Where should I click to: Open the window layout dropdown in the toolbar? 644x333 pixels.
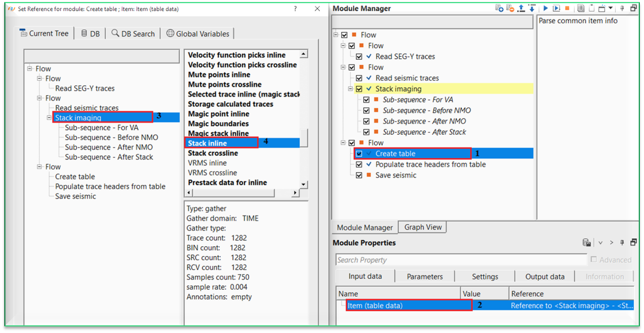(610, 8)
